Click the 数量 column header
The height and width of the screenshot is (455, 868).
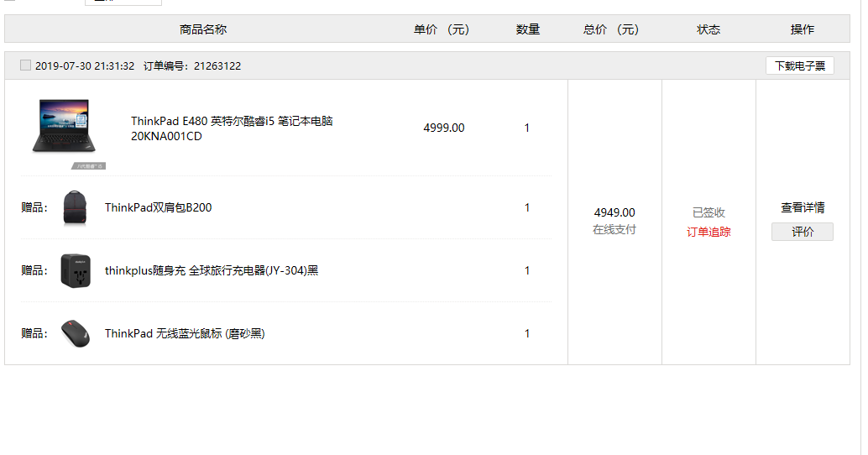coord(527,29)
